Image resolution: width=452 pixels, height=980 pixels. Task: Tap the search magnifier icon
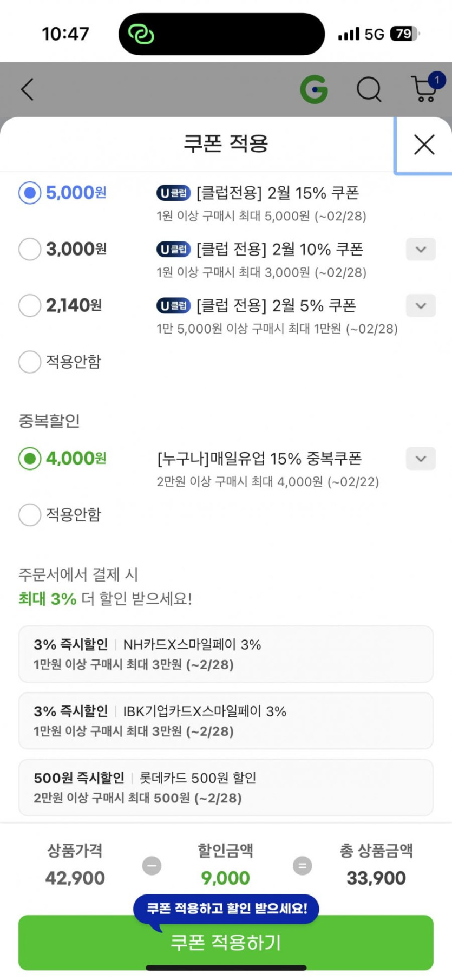coord(369,89)
